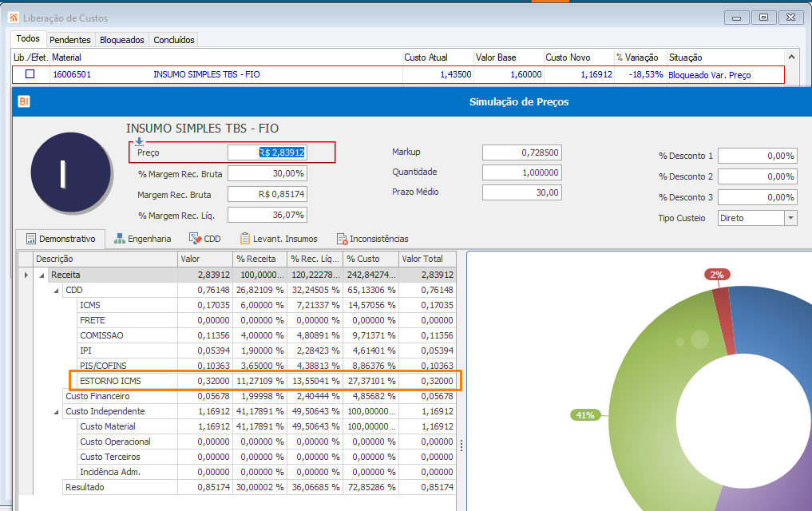
Task: Click the Inconsistências tab icon
Action: (342, 239)
